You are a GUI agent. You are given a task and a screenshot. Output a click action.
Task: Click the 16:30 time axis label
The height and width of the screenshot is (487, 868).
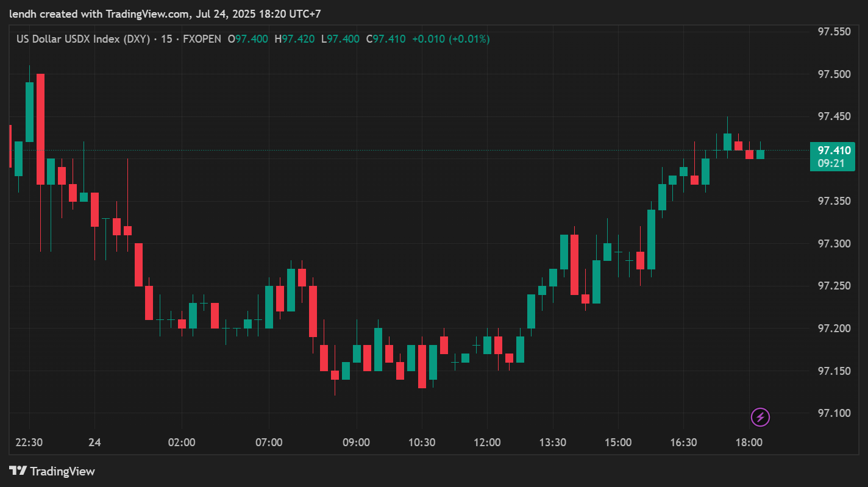click(x=683, y=443)
